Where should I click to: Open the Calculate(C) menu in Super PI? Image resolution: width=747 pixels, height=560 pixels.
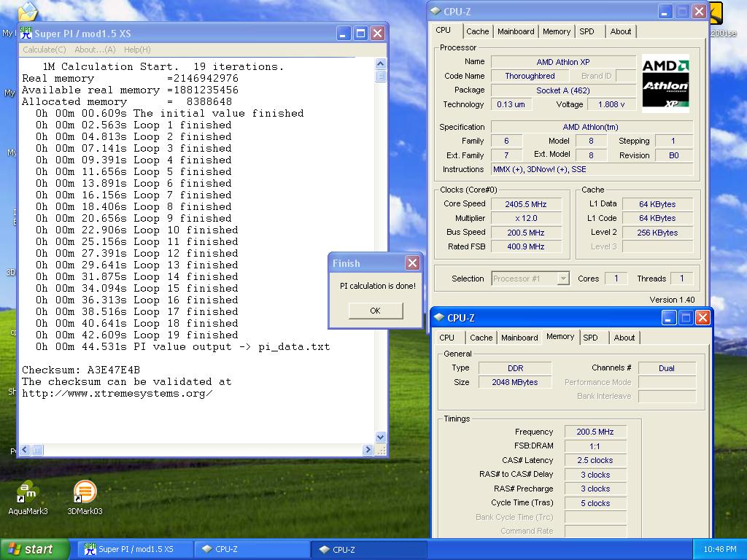point(44,50)
